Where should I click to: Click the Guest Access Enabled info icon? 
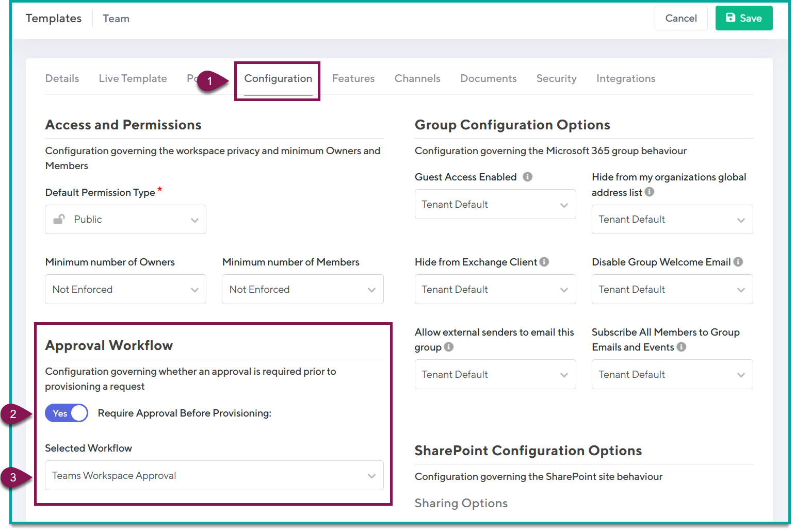click(527, 177)
